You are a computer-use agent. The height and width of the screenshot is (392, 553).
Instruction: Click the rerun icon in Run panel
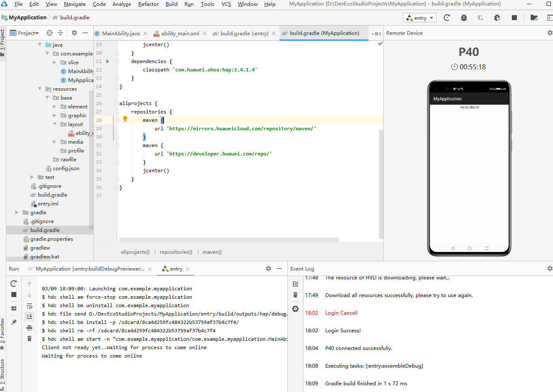point(14,284)
